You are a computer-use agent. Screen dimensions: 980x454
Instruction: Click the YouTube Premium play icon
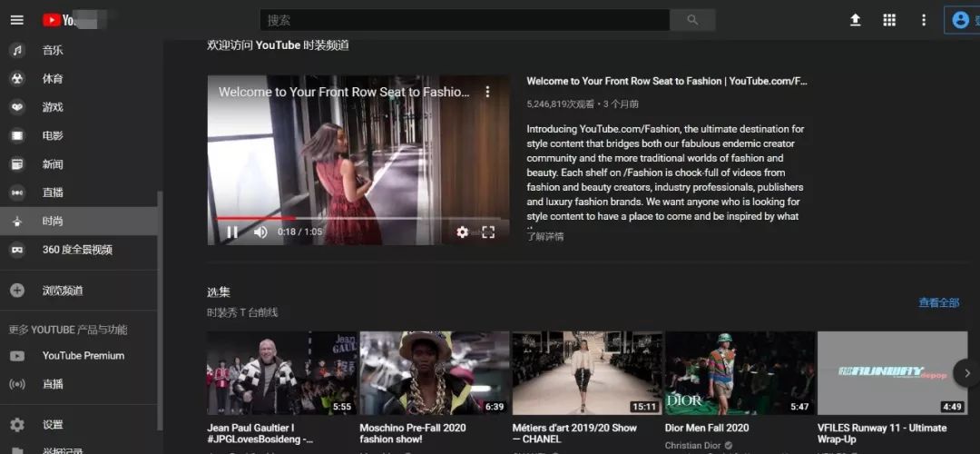point(17,356)
